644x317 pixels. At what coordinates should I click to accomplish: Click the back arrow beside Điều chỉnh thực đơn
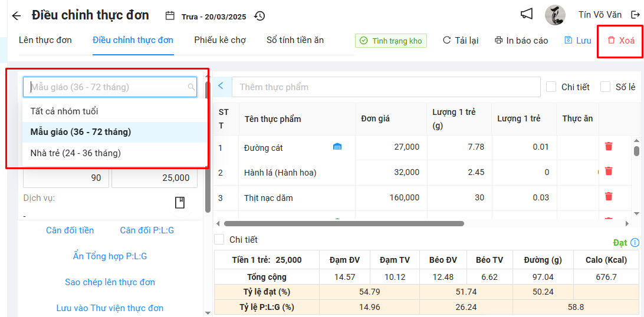(16, 16)
